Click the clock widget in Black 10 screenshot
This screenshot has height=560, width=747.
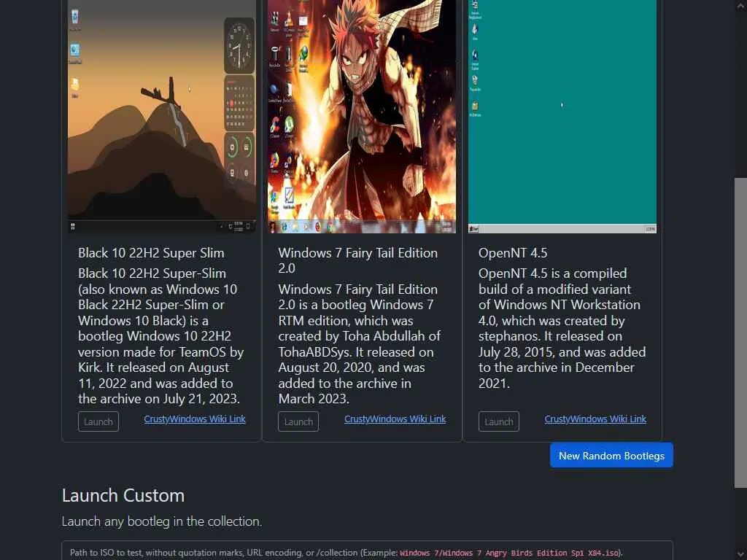pyautogui.click(x=239, y=46)
